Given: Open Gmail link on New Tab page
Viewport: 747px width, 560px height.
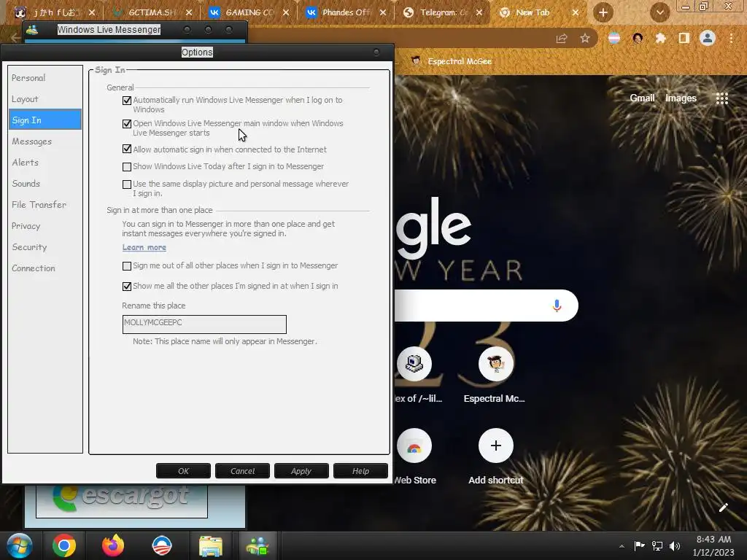Looking at the screenshot, I should pos(642,98).
